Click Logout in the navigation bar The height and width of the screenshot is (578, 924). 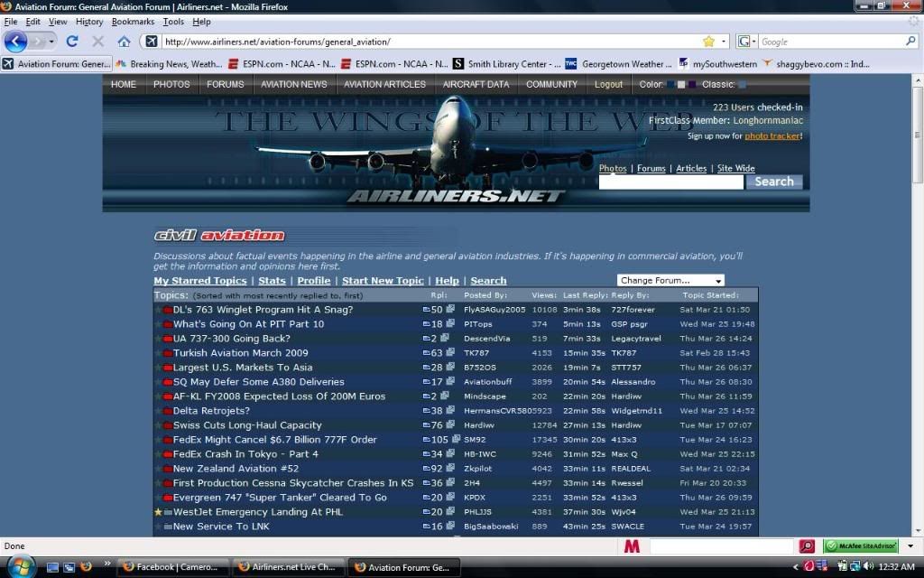point(608,84)
